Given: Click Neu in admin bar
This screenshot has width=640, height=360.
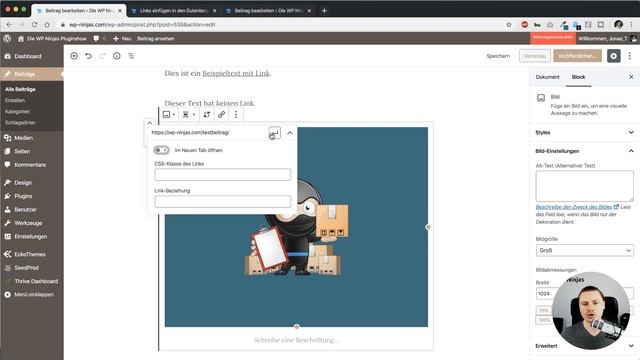Looking at the screenshot, I should (122, 38).
